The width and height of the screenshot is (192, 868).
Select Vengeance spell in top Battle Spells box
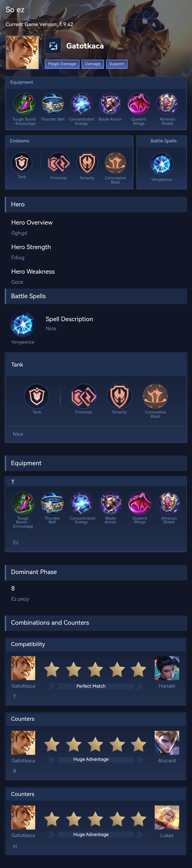[162, 164]
